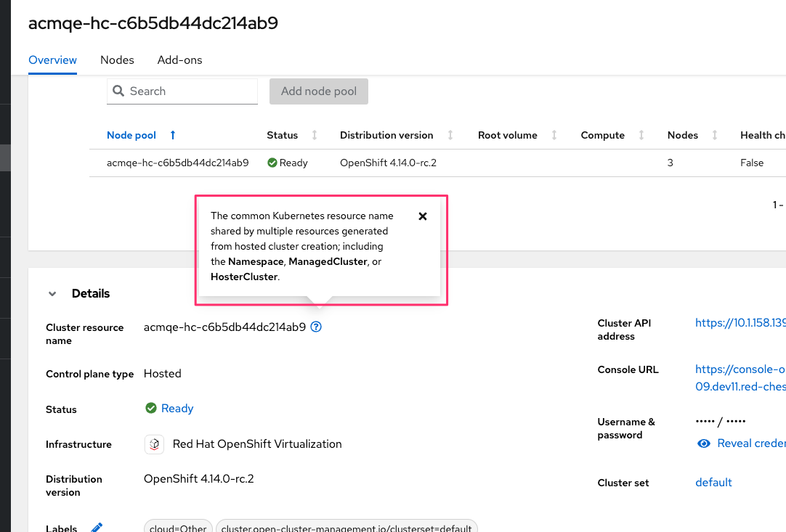Switch to the Nodes tab
The image size is (786, 532).
(x=117, y=60)
